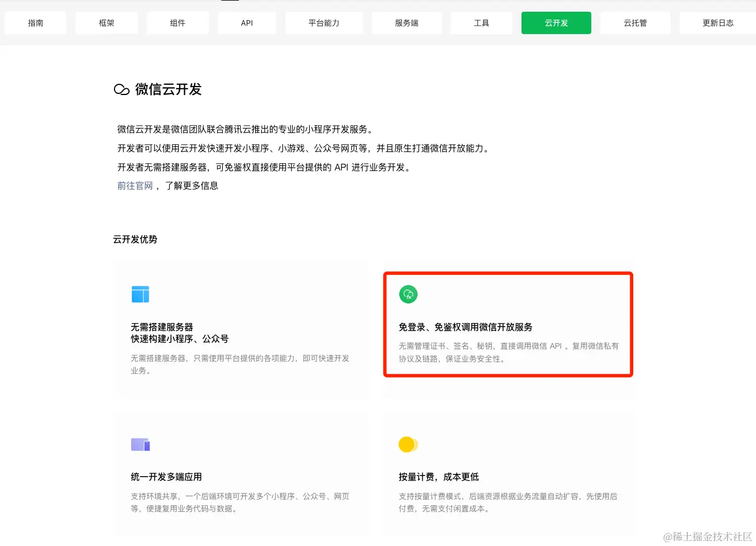Click the 微信云开发 page heading
This screenshot has height=546, width=756.
click(168, 89)
